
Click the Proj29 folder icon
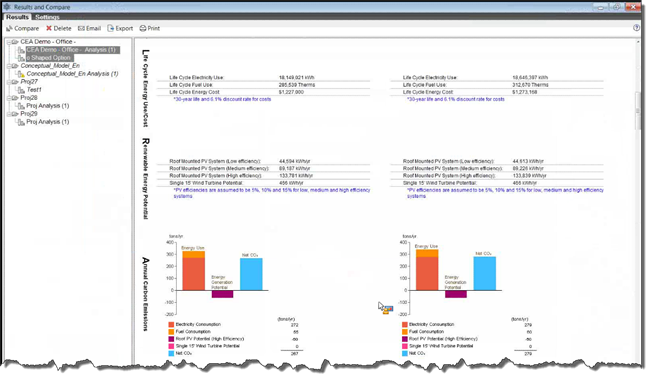tap(15, 114)
